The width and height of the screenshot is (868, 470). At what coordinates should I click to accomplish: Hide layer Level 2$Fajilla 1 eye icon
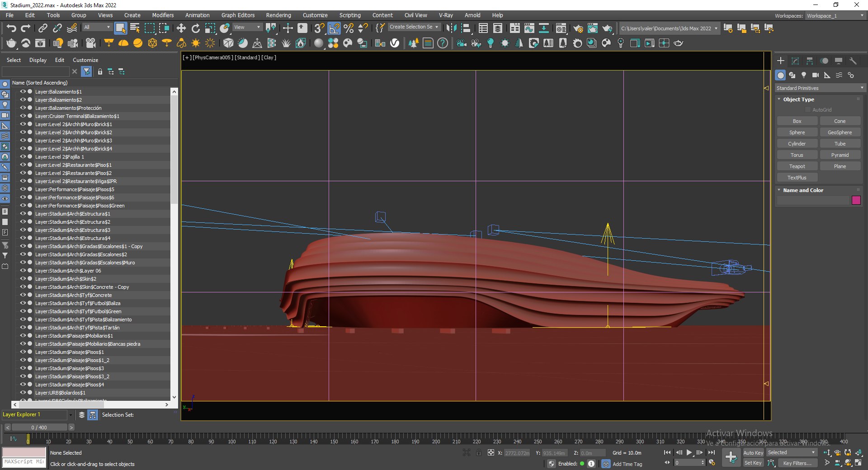(23, 156)
